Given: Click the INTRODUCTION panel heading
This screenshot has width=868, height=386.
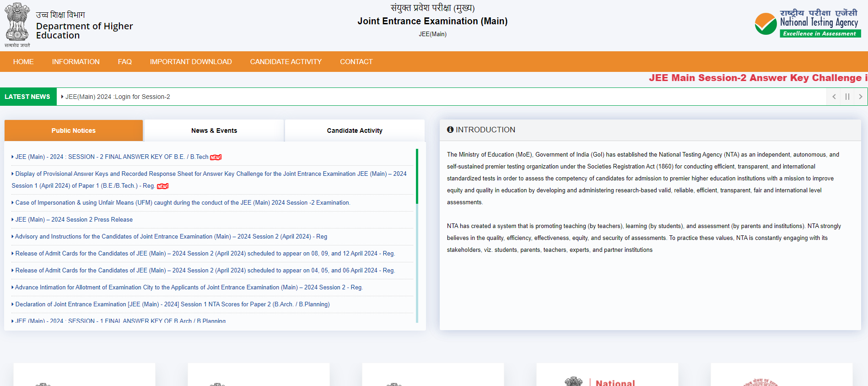Looking at the screenshot, I should pyautogui.click(x=485, y=130).
